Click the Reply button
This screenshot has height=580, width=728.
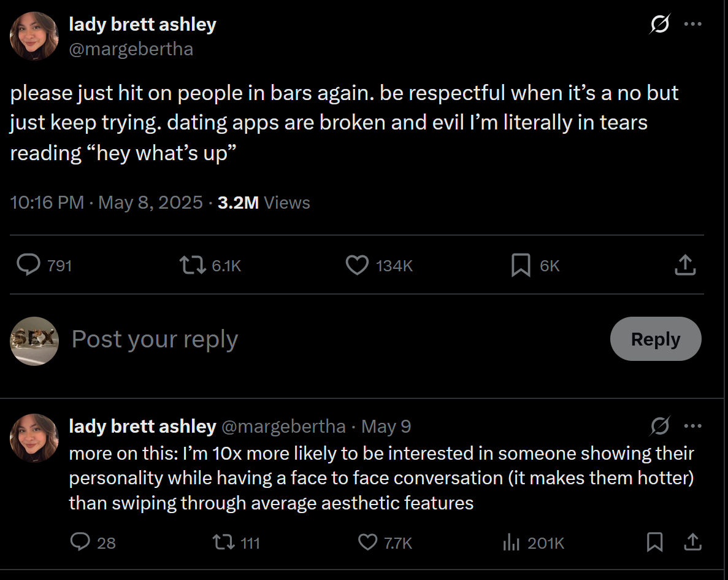point(655,339)
